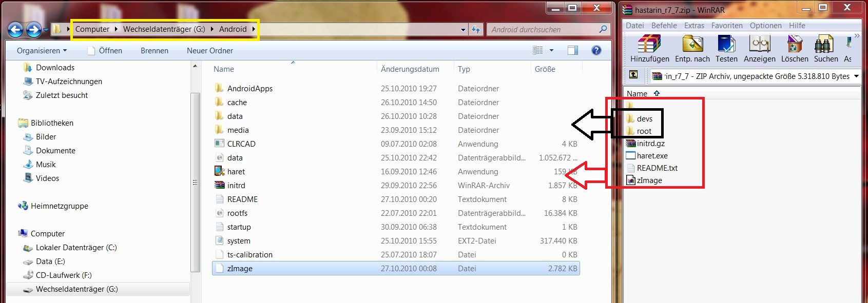Open the Hilfe menu in WinRAR
The height and width of the screenshot is (303, 868).
click(x=797, y=26)
